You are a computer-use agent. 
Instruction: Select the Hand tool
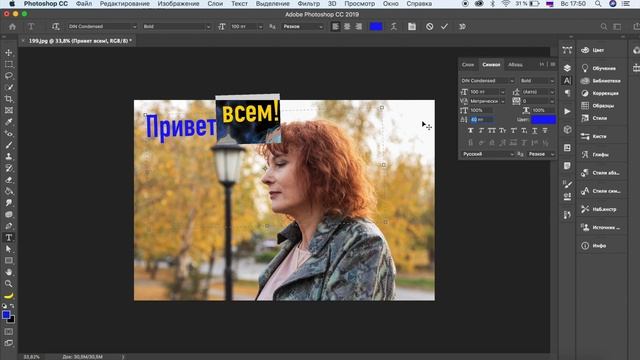coord(9,272)
